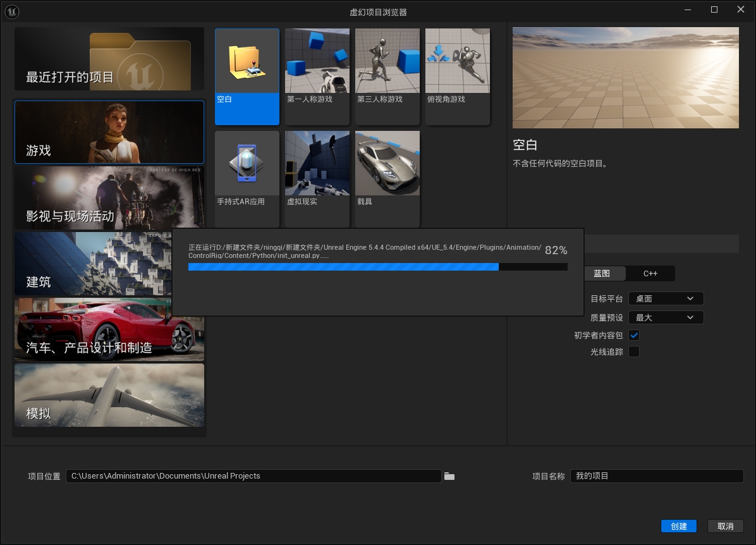Click the 项目名称 field containing 我的项目
The image size is (756, 545).
[657, 476]
